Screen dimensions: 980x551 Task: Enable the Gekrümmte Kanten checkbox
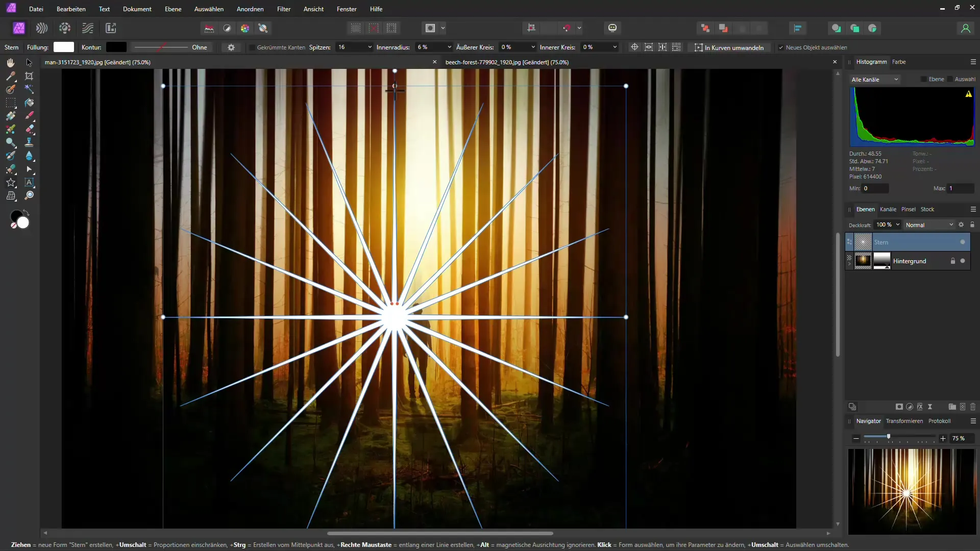pyautogui.click(x=252, y=47)
